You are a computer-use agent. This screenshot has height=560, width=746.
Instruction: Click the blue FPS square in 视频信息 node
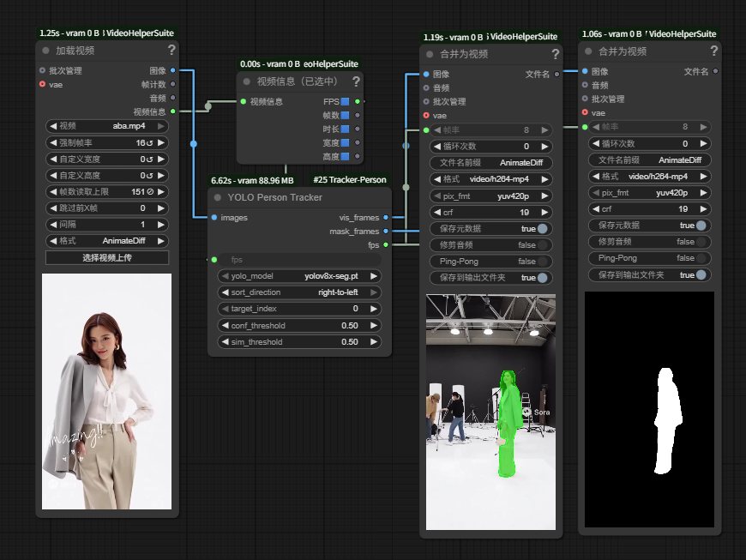[x=345, y=101]
